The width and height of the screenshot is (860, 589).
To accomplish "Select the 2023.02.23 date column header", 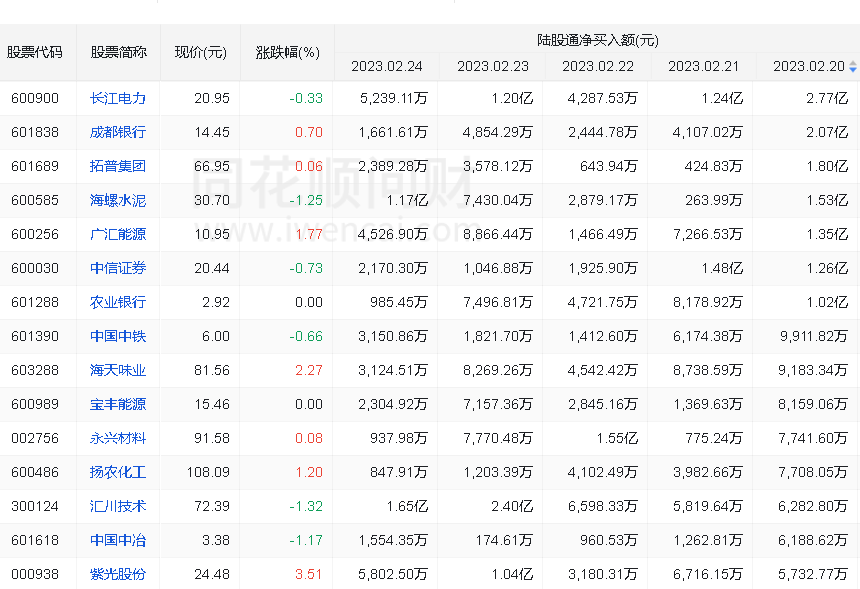I will [x=493, y=66].
